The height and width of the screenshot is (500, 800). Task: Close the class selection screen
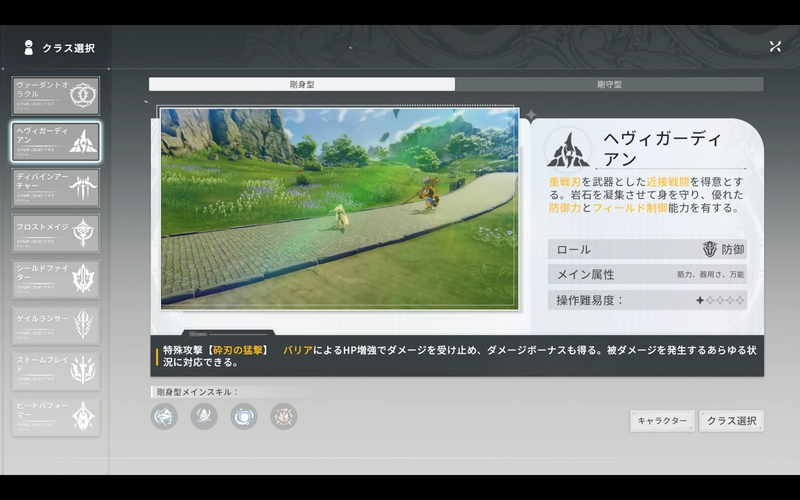775,46
